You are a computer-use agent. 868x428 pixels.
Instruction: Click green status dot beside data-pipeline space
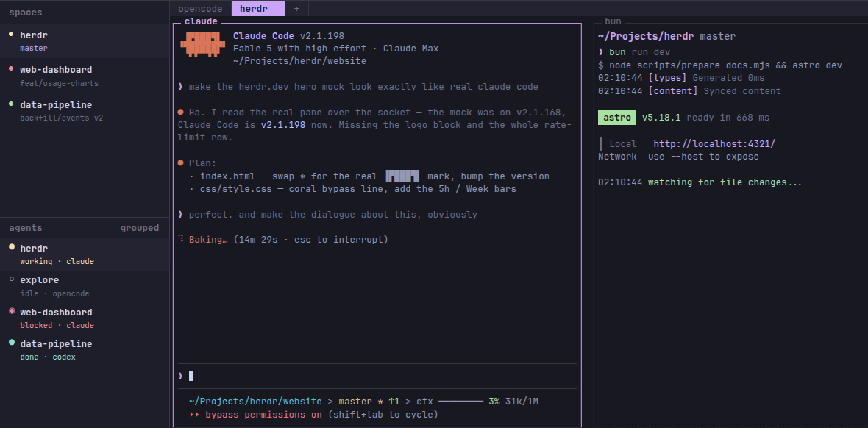11,104
